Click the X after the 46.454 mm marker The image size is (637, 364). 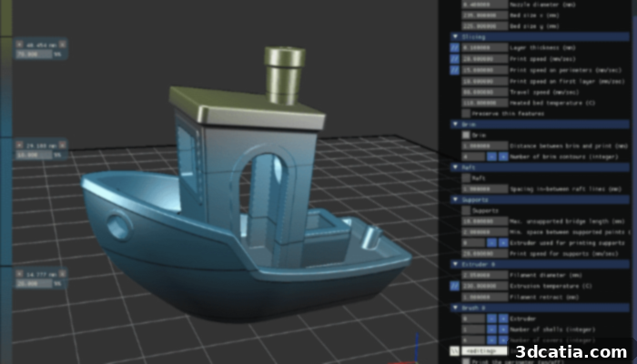[62, 45]
